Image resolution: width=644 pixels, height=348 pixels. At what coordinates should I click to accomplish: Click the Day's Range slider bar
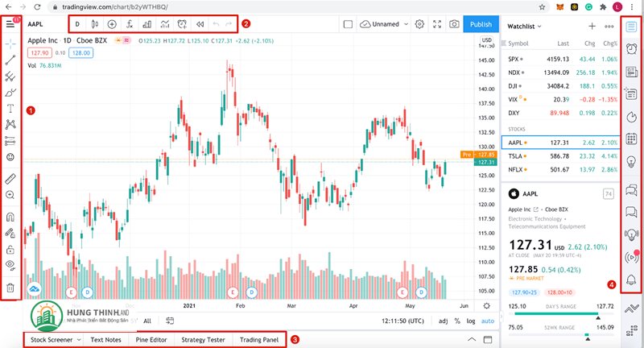tap(552, 317)
